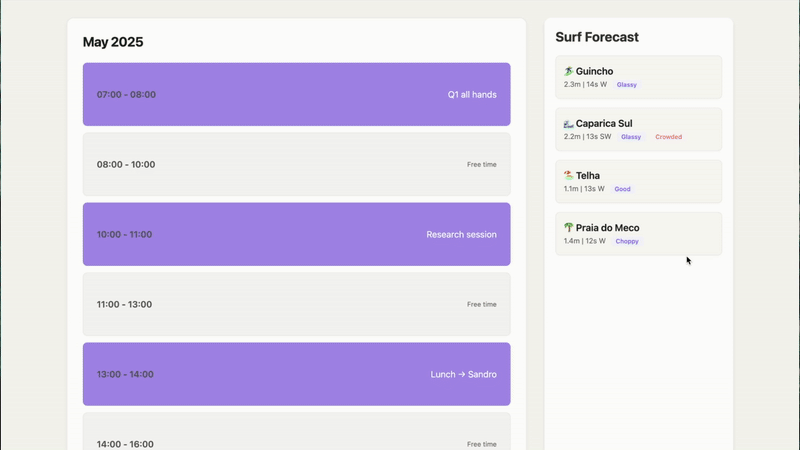
Task: Click the Crowded tag on Caparica Sul
Action: click(668, 137)
